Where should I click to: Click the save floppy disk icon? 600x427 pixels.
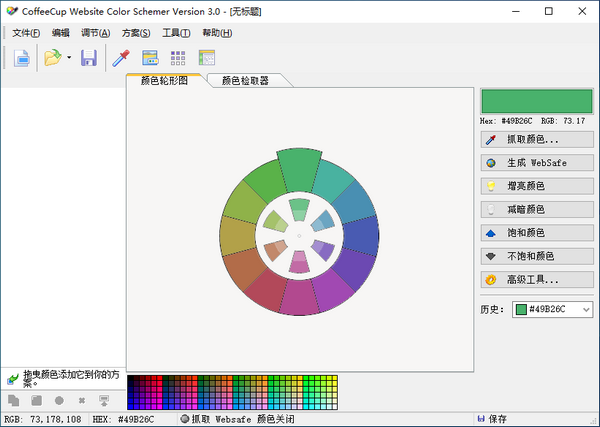[89, 59]
